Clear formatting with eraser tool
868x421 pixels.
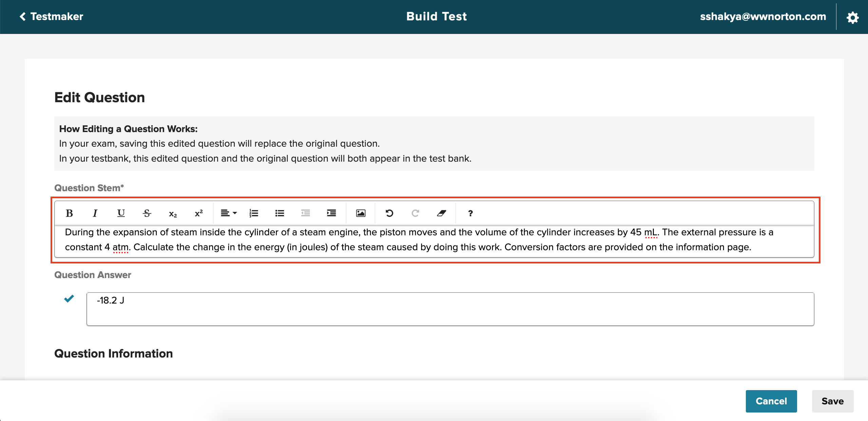click(441, 213)
